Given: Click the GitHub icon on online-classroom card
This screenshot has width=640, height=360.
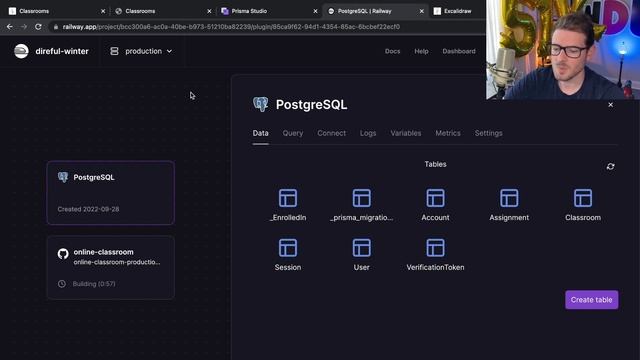Looking at the screenshot, I should (x=63, y=253).
